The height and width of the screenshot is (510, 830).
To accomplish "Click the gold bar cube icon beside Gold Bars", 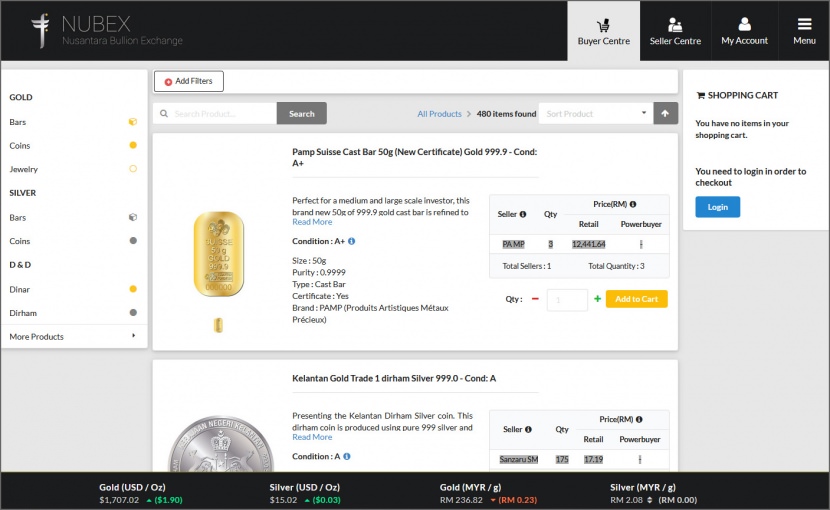I will click(133, 122).
